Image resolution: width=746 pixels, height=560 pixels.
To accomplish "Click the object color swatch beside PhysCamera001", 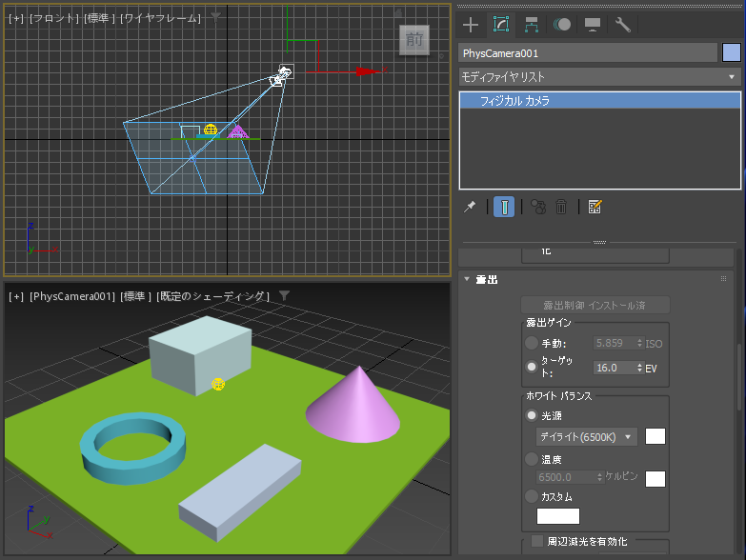I will coord(732,52).
